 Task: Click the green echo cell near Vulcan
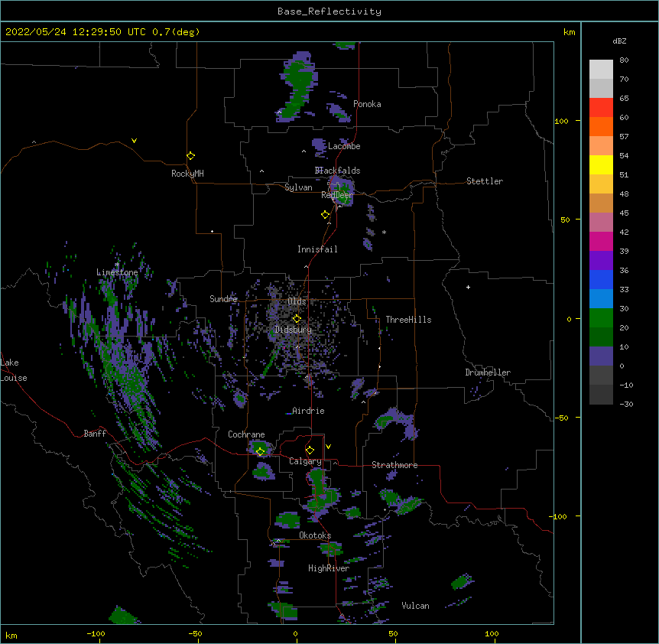pos(462,582)
